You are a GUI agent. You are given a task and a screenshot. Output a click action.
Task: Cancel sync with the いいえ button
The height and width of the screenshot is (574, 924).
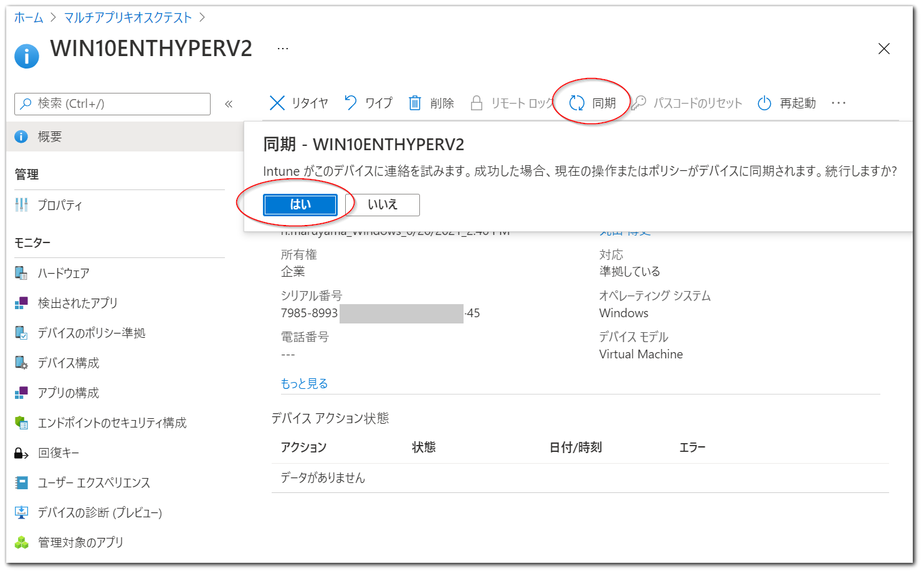coord(383,204)
